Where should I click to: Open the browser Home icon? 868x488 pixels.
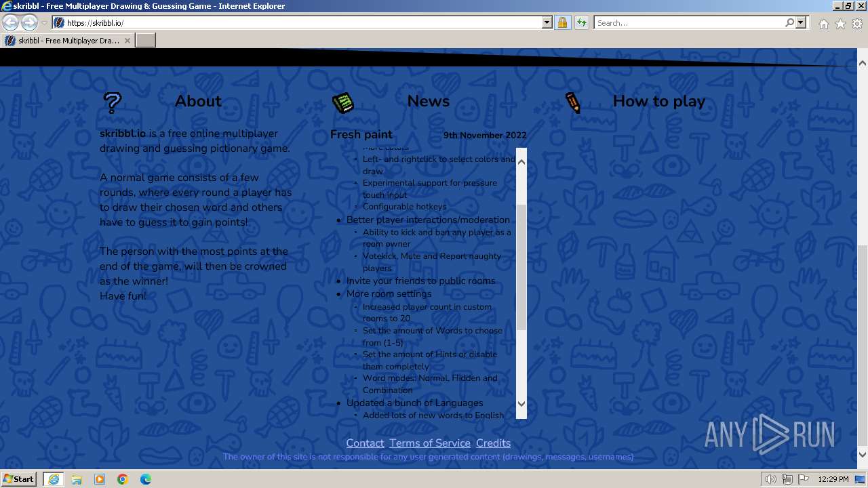tap(823, 24)
